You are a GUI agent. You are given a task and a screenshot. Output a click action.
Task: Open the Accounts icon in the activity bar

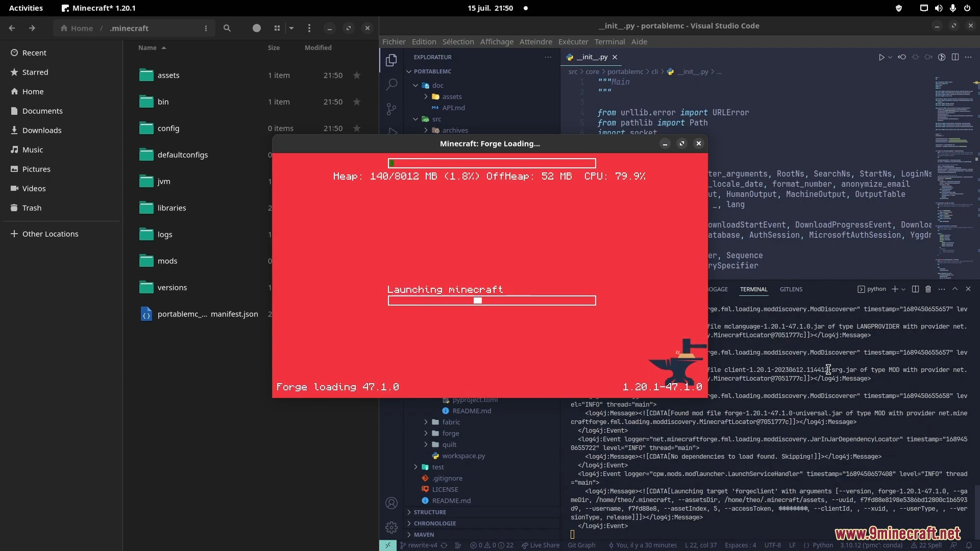(391, 504)
